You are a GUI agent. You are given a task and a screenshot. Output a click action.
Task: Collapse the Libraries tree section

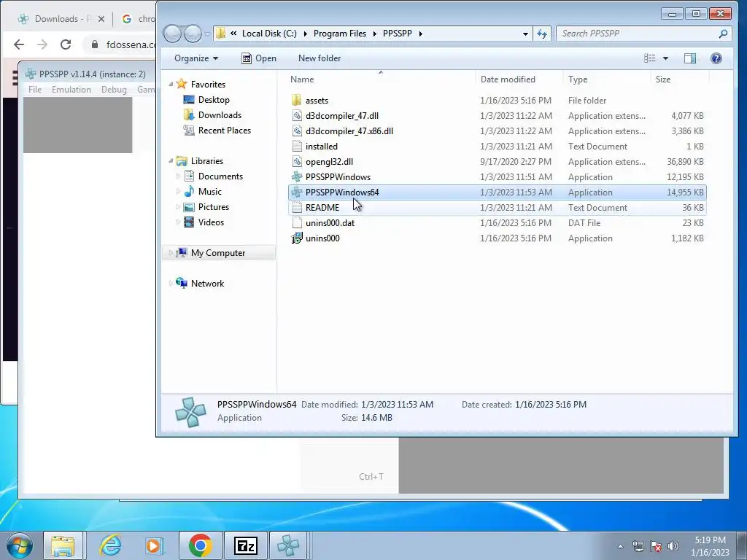pos(171,161)
